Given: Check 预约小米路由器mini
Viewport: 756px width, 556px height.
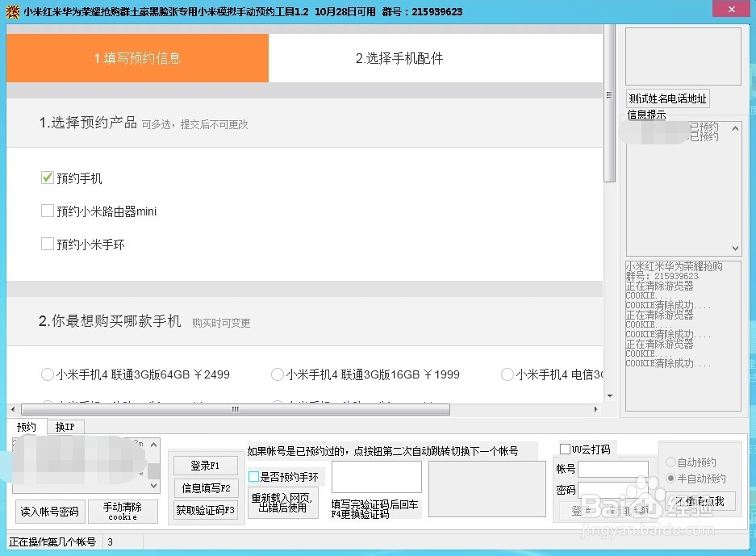Looking at the screenshot, I should 47,211.
